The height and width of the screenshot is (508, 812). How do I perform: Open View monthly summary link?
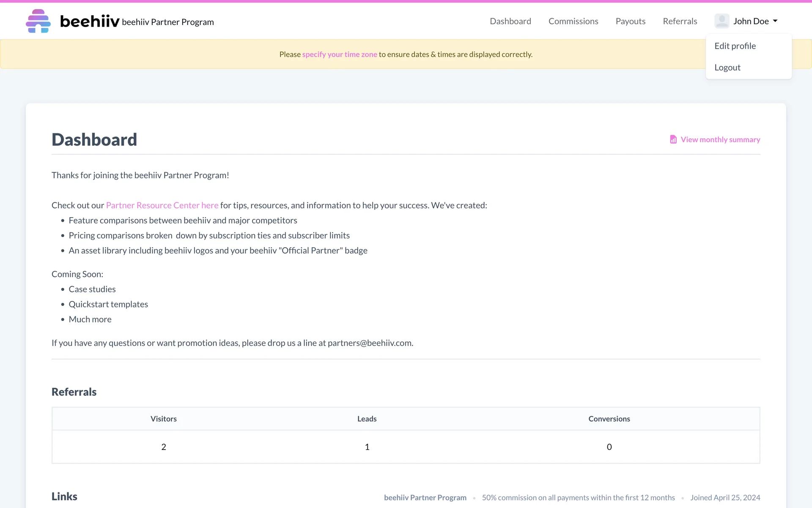720,139
